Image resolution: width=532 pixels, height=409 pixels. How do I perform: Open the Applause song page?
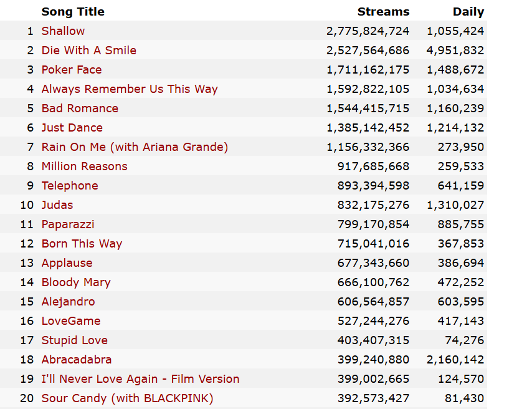coord(67,263)
